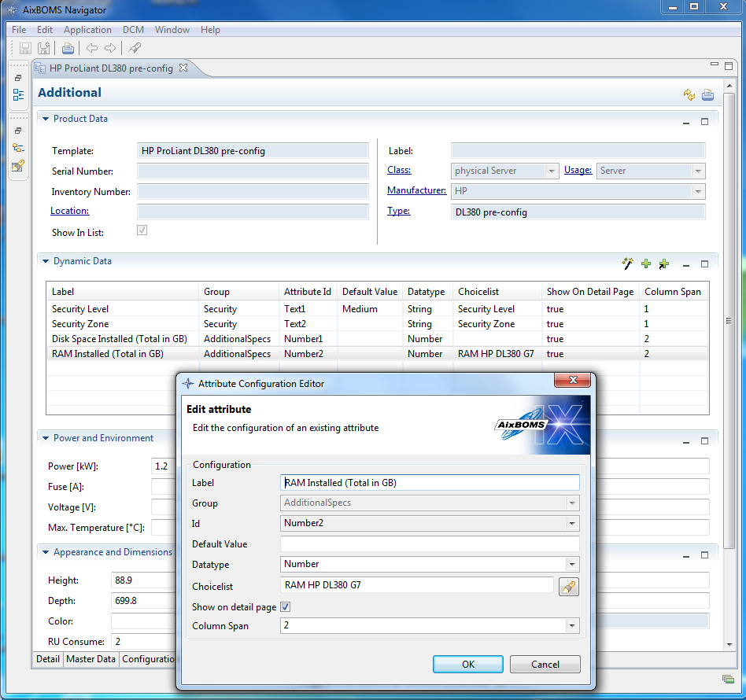The image size is (746, 700).
Task: Switch to the Master Data tab
Action: pyautogui.click(x=90, y=659)
